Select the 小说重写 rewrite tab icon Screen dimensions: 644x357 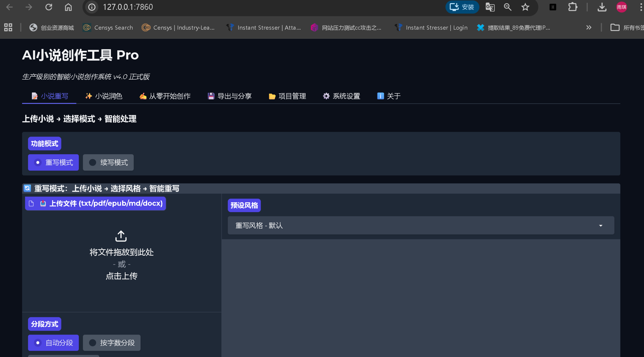click(35, 96)
